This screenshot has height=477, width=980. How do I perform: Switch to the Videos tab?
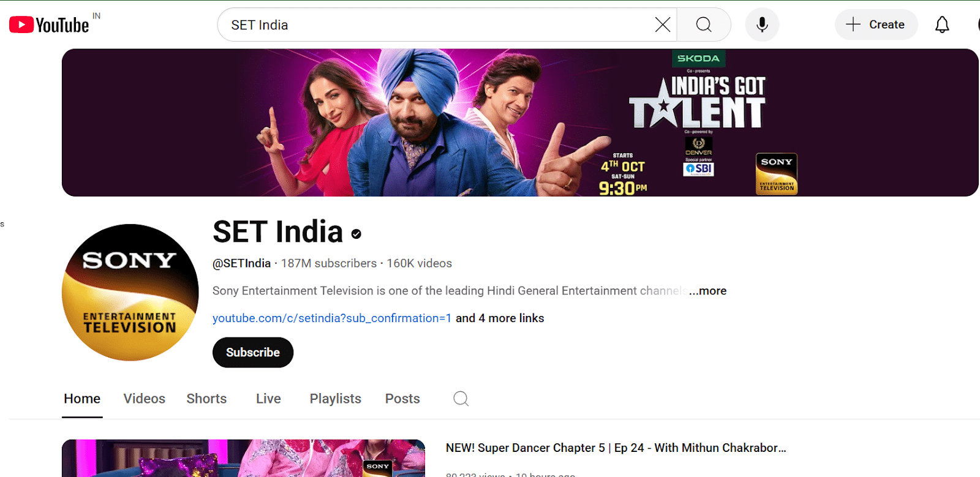pyautogui.click(x=145, y=399)
